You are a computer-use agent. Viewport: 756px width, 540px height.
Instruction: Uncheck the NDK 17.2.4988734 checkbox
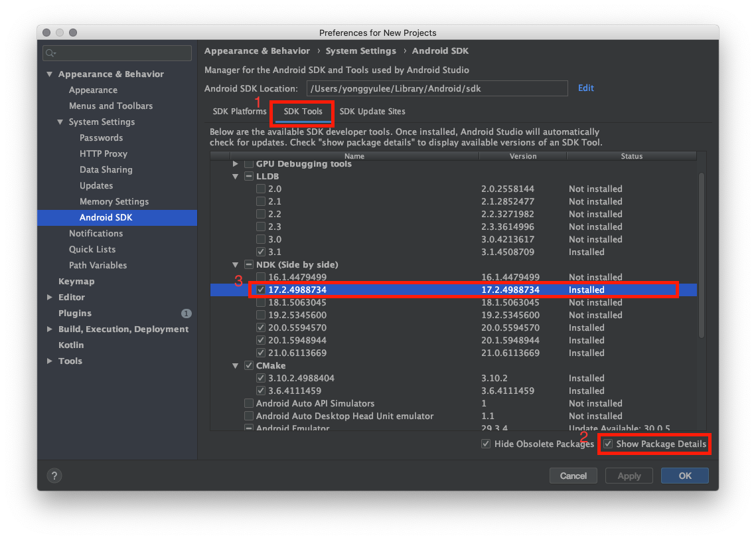(x=261, y=290)
